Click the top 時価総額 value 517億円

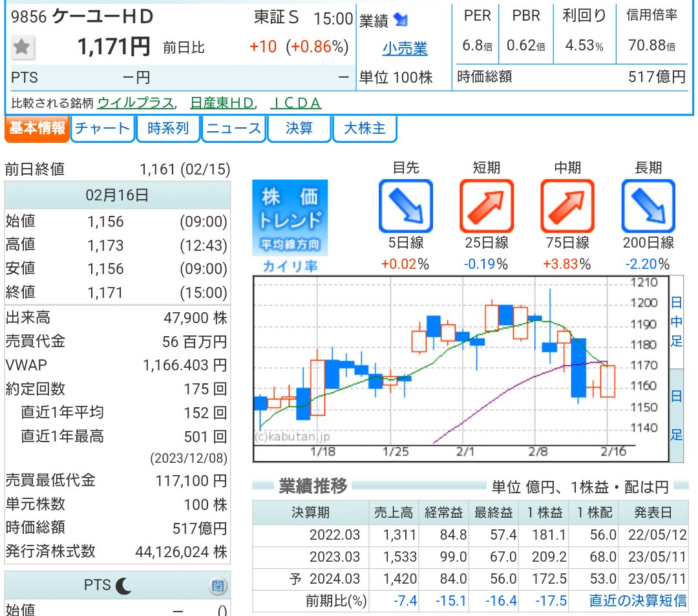(x=657, y=77)
